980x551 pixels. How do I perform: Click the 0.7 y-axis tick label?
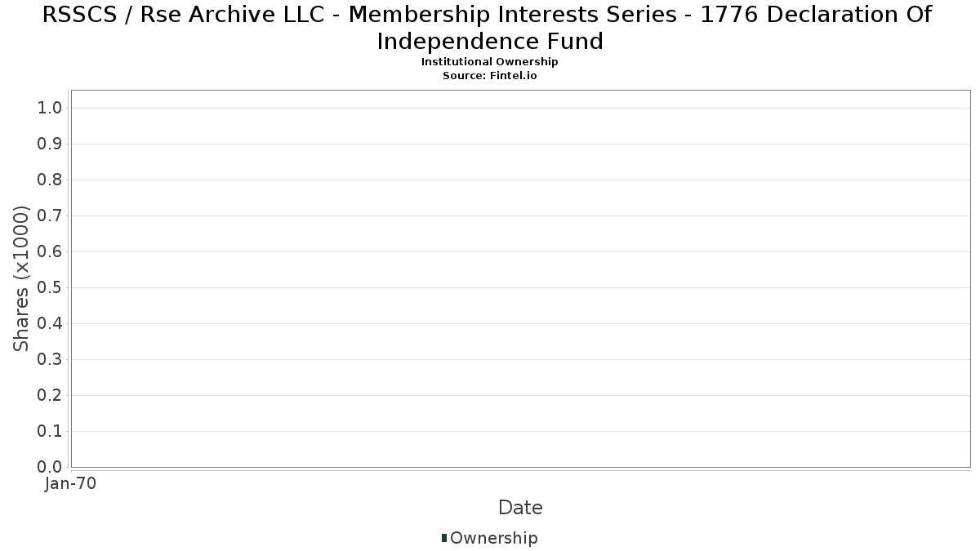pyautogui.click(x=50, y=216)
